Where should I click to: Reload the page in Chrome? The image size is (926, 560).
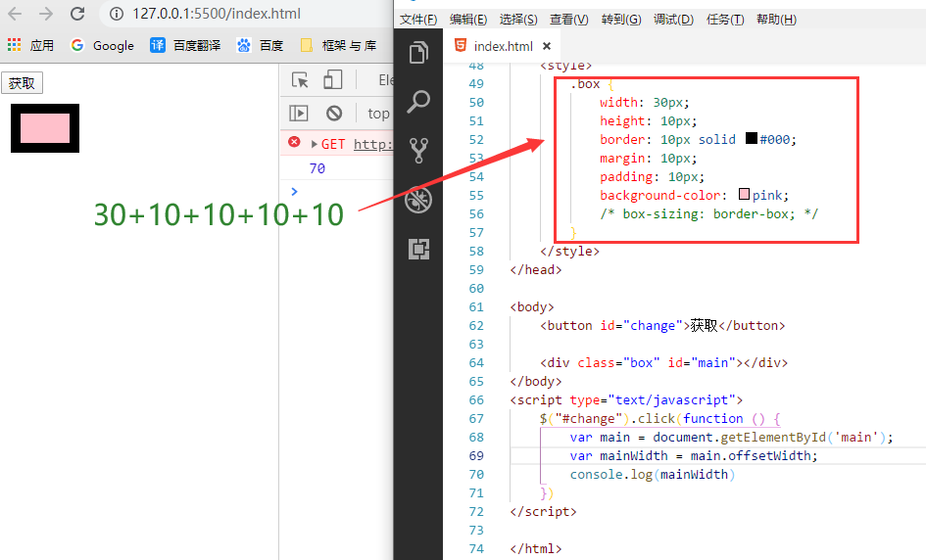(77, 13)
